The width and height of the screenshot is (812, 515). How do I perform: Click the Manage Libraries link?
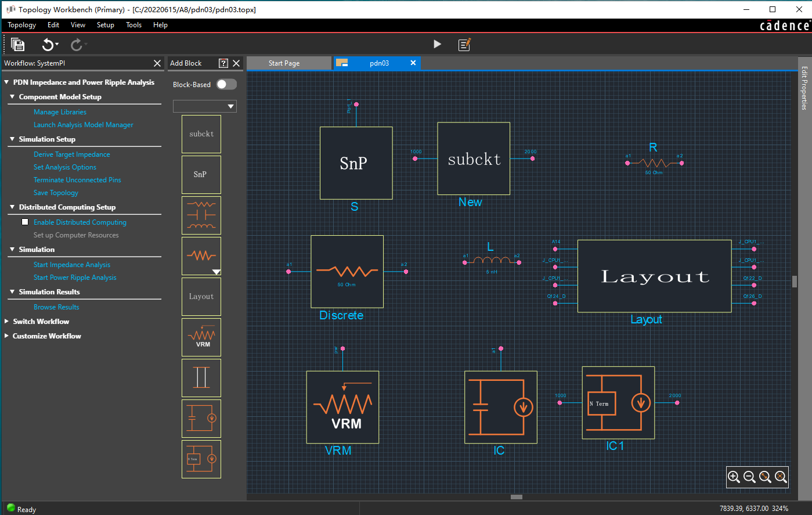[x=60, y=112]
